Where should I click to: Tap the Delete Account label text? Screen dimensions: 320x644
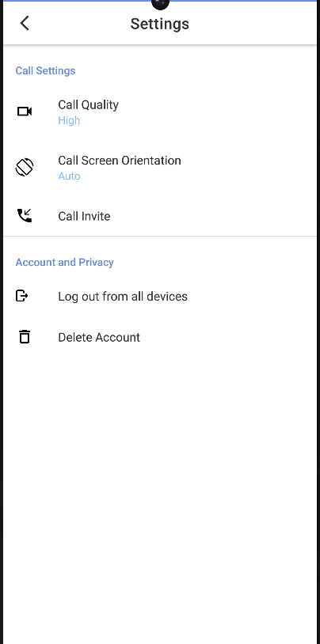pos(99,337)
